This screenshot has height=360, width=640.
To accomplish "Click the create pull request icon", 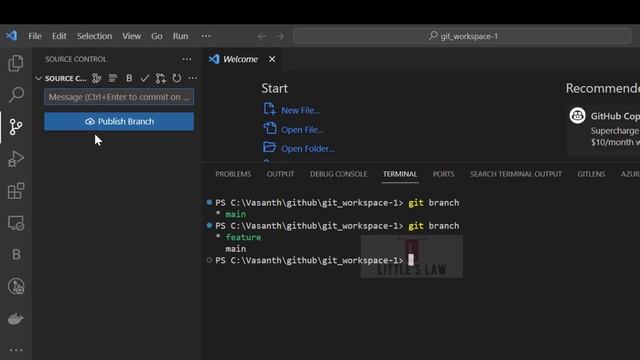I will tap(160, 78).
